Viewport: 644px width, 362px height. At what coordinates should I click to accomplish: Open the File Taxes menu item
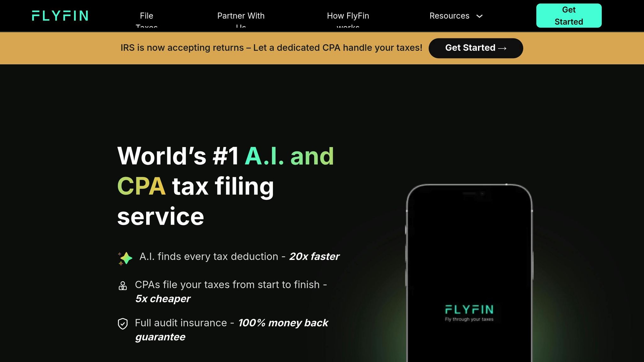coord(147,19)
